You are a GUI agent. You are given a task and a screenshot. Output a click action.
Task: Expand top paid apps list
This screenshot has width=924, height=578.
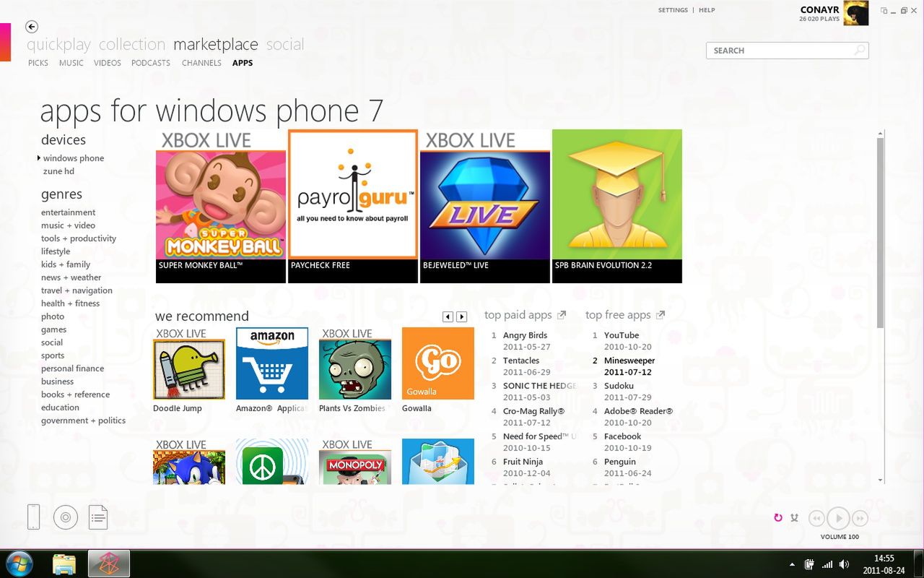point(525,315)
